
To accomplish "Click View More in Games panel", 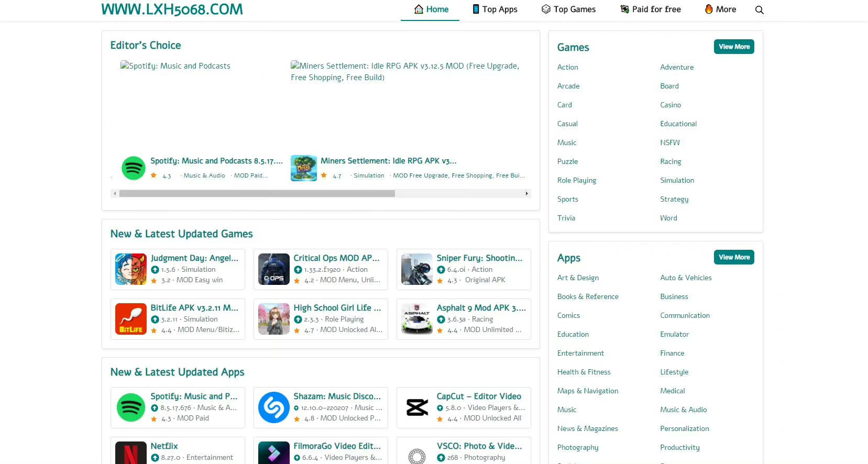I will (734, 47).
